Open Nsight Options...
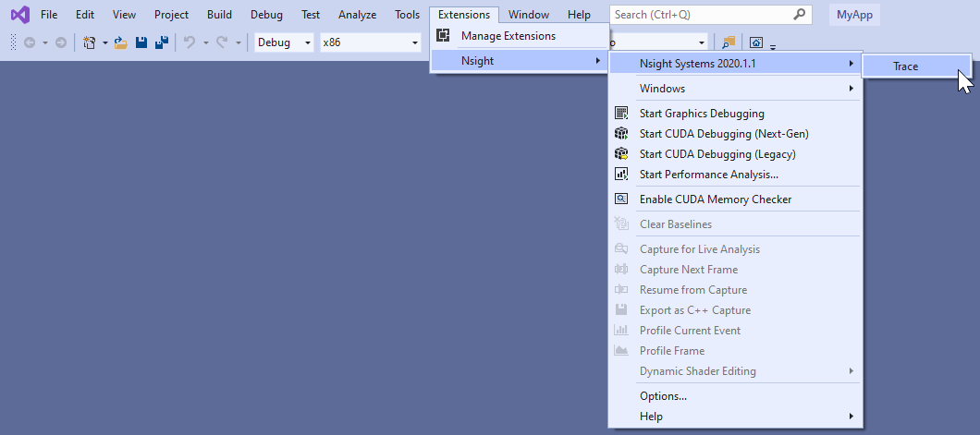This screenshot has height=435, width=980. 736,395
